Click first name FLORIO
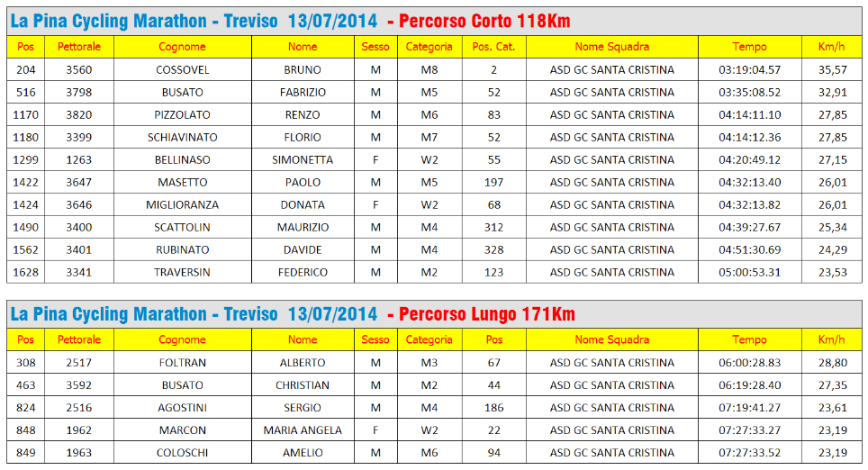Image resolution: width=868 pixels, height=470 pixels. [x=303, y=137]
